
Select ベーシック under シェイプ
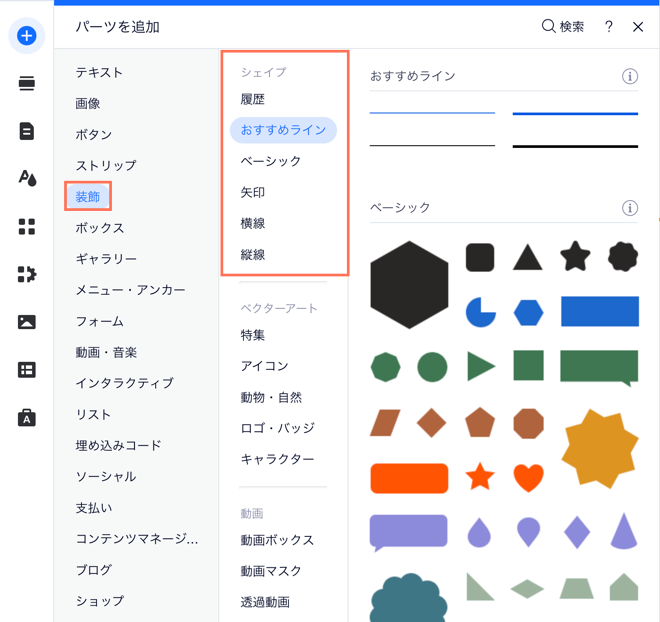tap(271, 161)
